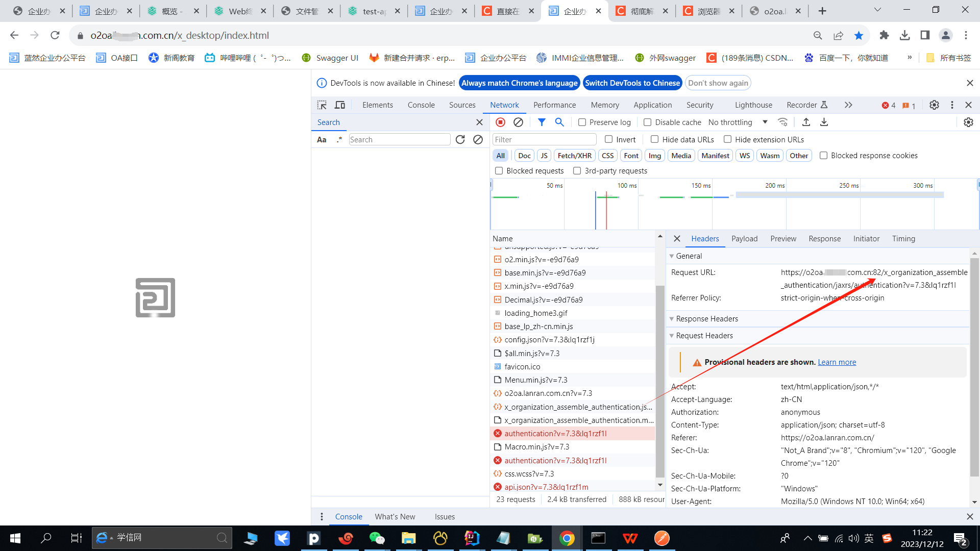The image size is (980, 551).
Task: Click the stop recording network log icon
Action: [x=500, y=122]
